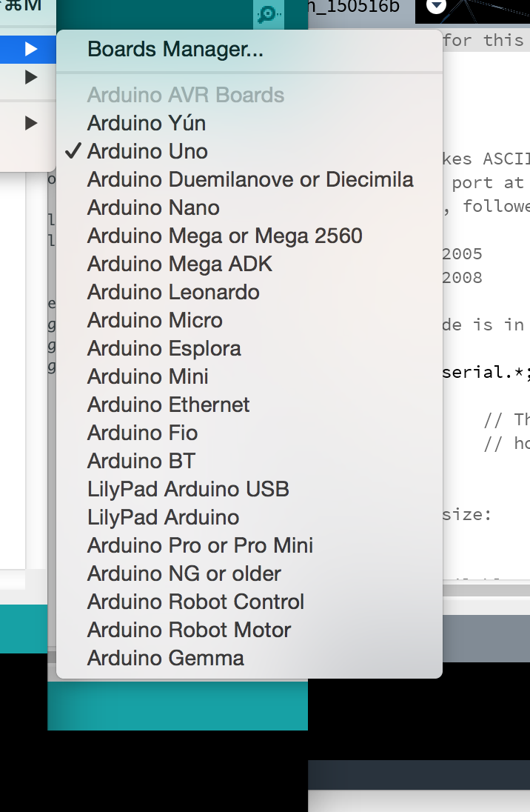Screen dimensions: 530x812
Task: Choose Arduino Leonardo board
Action: click(249, 292)
